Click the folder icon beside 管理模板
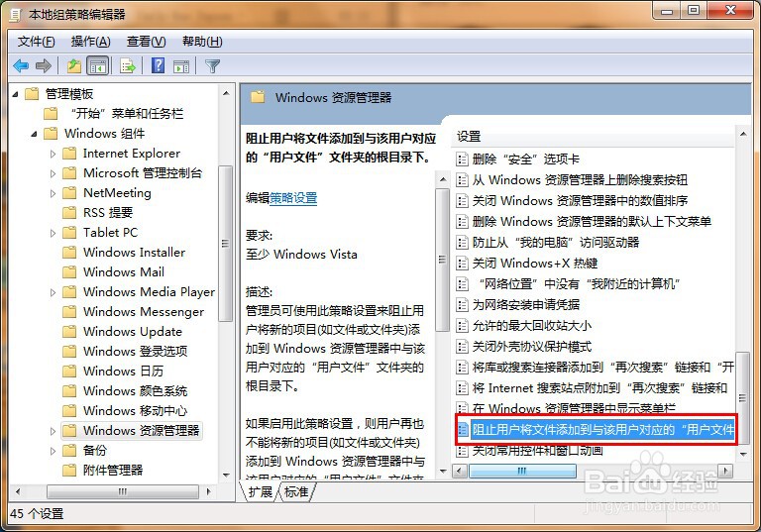The height and width of the screenshot is (532, 761). (32, 94)
